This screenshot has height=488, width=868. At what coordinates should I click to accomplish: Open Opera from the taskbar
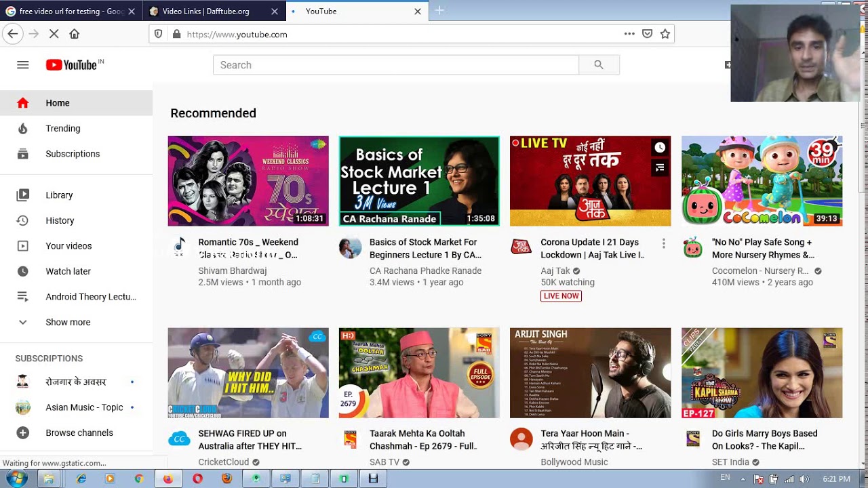tap(197, 479)
